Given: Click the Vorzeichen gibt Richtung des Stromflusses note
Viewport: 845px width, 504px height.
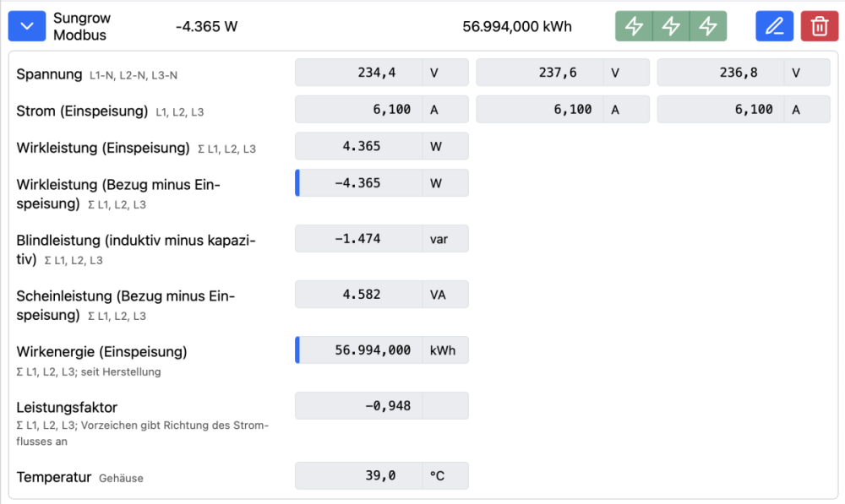Looking at the screenshot, I should click(x=142, y=433).
